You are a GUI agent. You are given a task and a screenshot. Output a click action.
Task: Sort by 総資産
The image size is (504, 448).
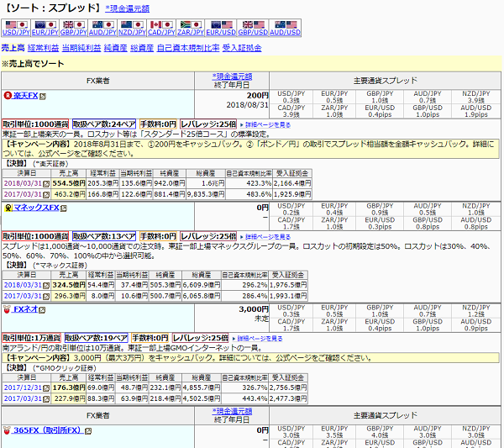(142, 48)
